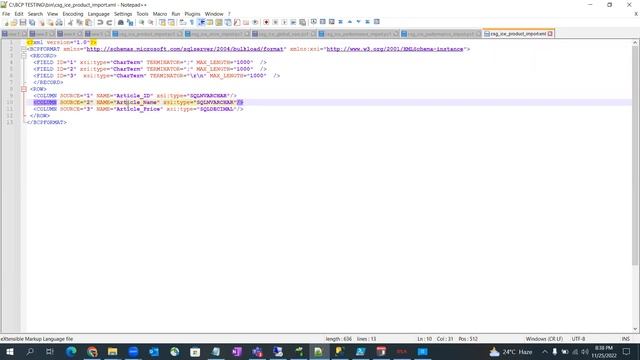The width and height of the screenshot is (640, 360).
Task: Click the Paste toolbar icon
Action: [88, 22]
